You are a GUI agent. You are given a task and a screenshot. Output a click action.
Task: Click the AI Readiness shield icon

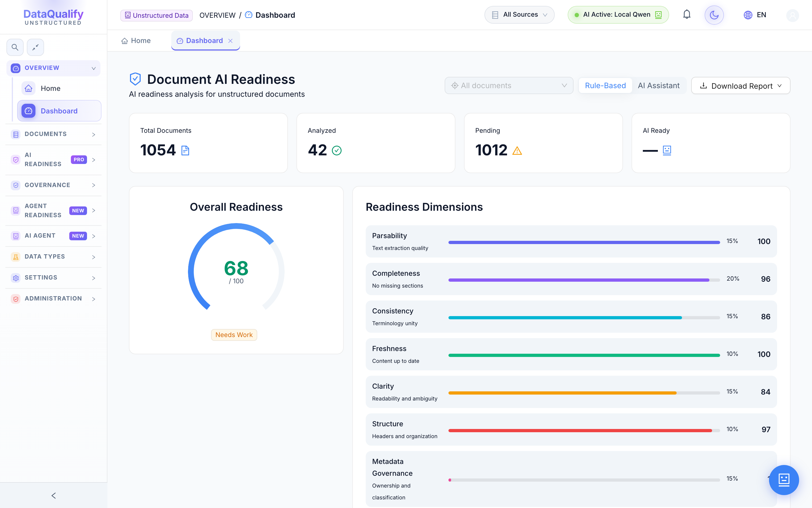pos(16,160)
